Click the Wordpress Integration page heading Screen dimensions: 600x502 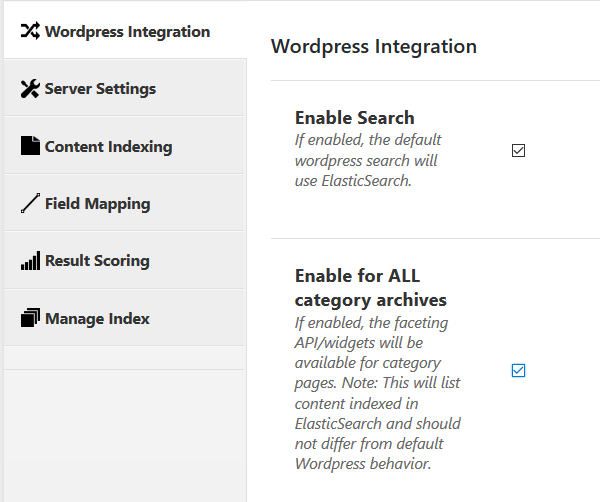pos(374,47)
